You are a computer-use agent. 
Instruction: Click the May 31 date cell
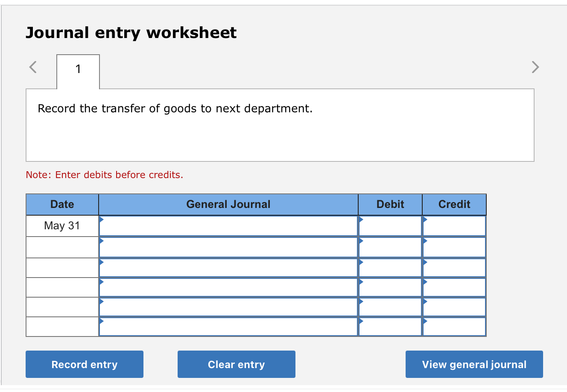(62, 225)
